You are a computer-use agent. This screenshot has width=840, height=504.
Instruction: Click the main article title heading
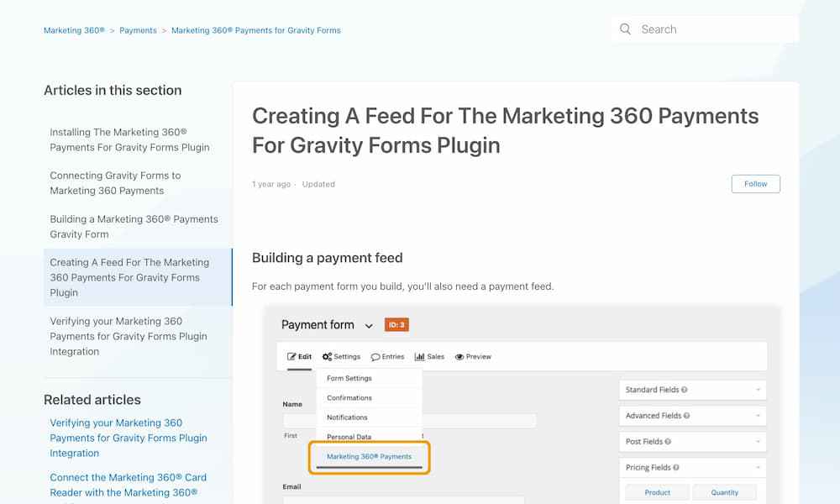[505, 131]
